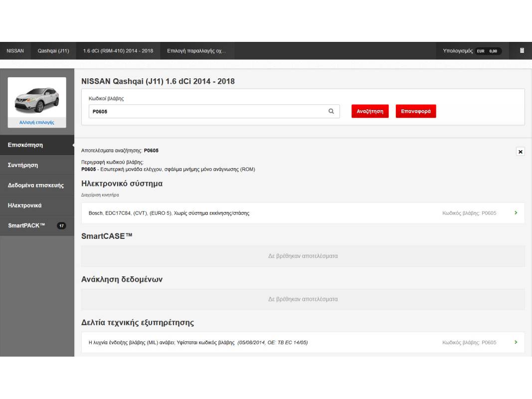
Task: Open the calculator icon in top bar
Action: coord(522,50)
